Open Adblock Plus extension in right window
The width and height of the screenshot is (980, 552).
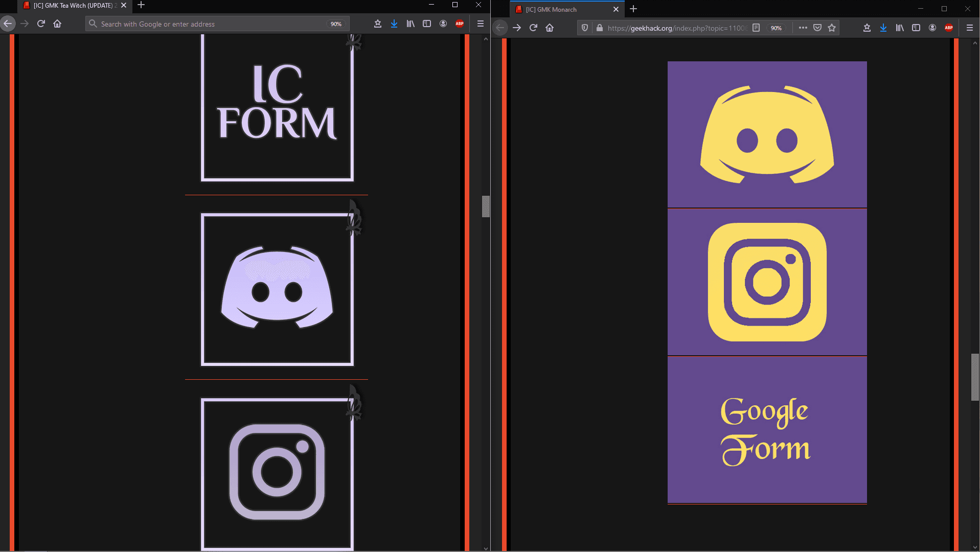949,28
